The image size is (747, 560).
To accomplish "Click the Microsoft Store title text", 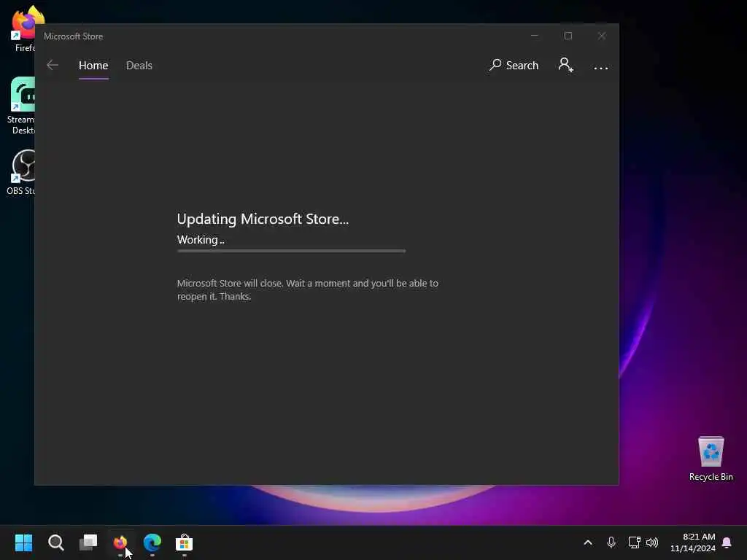I will pos(74,36).
